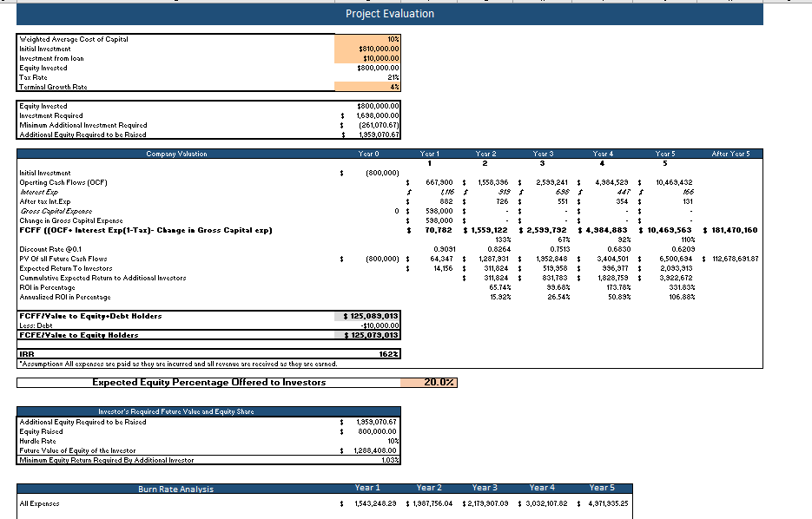Select the Year 5 column header
The height and width of the screenshot is (519, 812).
tap(663, 153)
